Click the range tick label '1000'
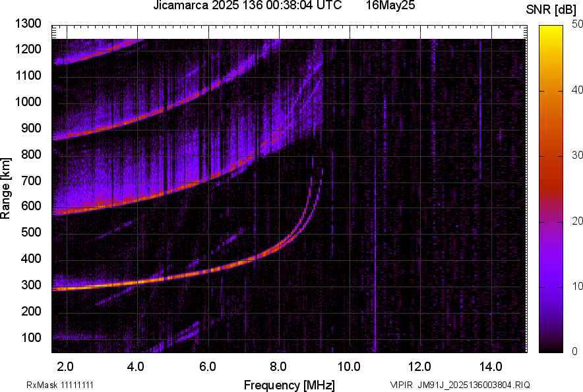The width and height of the screenshot is (583, 392). 28,101
